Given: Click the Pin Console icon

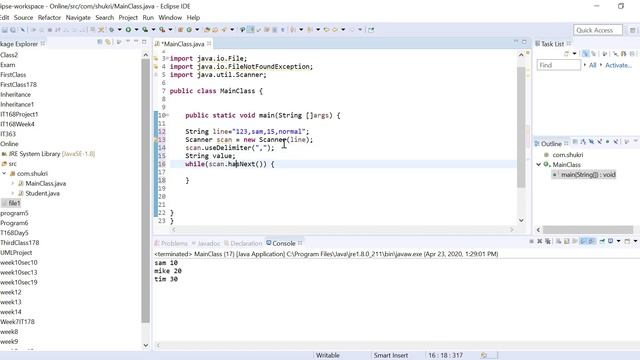Looking at the screenshot, I should 602,241.
